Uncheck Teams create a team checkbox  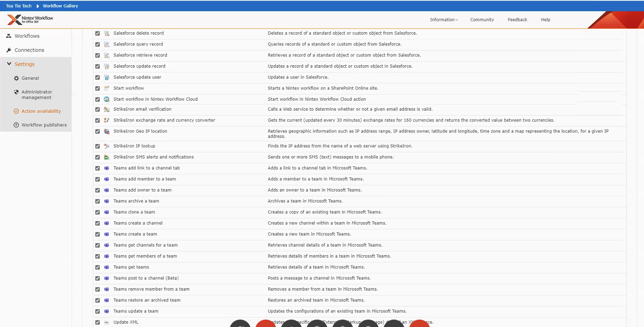coord(98,234)
